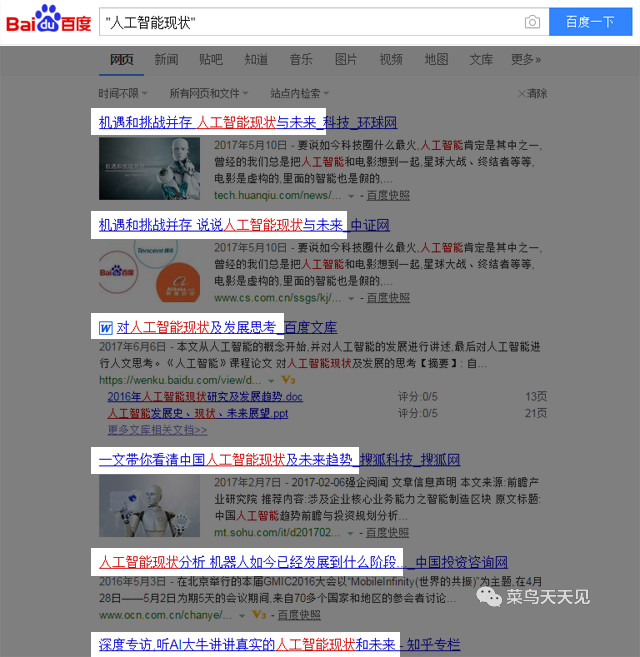Expand arrow next to mt.sohu.com URL
The image size is (640, 657).
(x=351, y=533)
